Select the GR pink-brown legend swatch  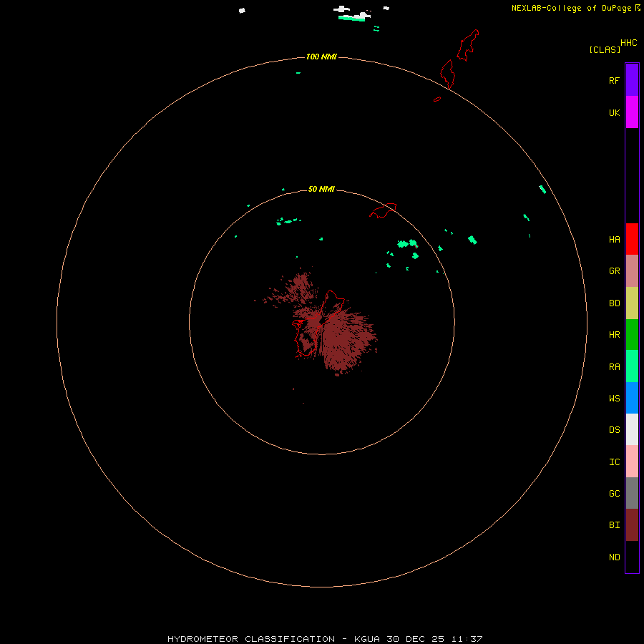click(632, 271)
